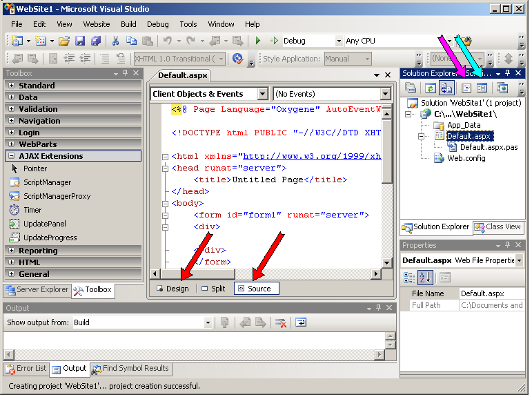The image size is (532, 397).
Task: Toggle Word Wrap in the Output pane
Action: tap(302, 322)
